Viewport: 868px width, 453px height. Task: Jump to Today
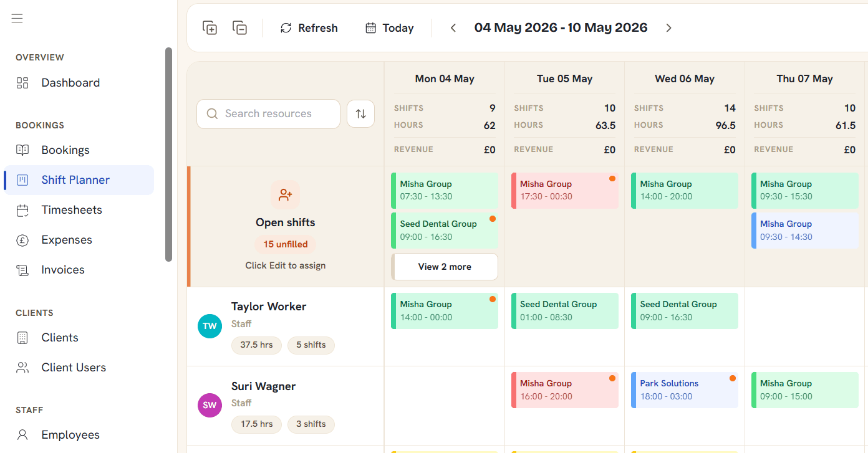click(390, 28)
